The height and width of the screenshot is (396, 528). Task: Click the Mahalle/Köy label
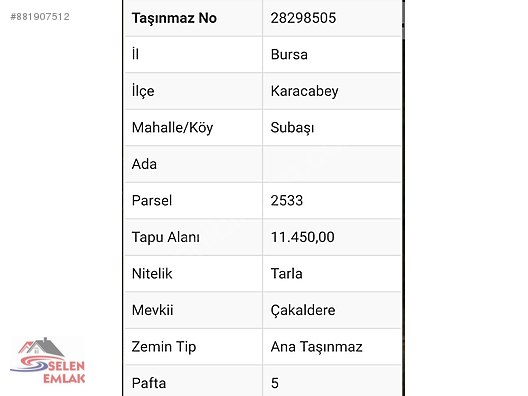click(172, 128)
